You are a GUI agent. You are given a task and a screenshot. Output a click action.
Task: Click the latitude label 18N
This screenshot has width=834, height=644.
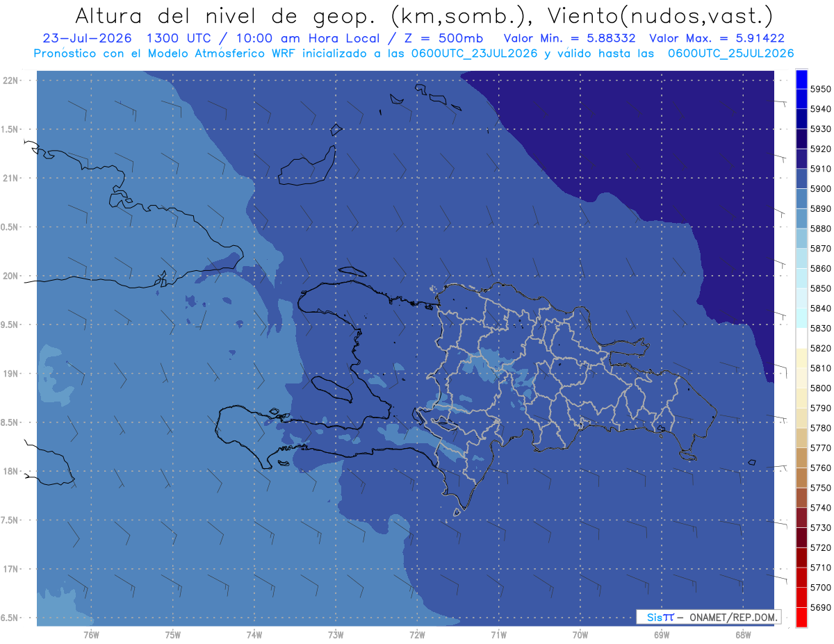[x=10, y=472]
